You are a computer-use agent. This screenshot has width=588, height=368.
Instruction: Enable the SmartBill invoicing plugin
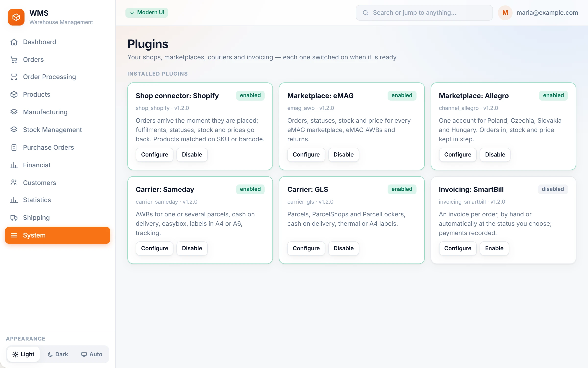[494, 248]
